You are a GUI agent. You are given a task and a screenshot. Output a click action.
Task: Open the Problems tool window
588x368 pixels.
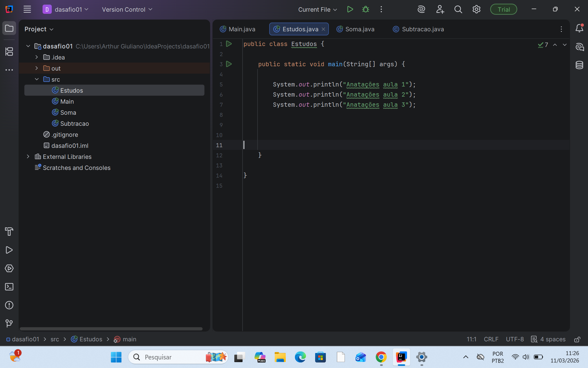point(9,305)
